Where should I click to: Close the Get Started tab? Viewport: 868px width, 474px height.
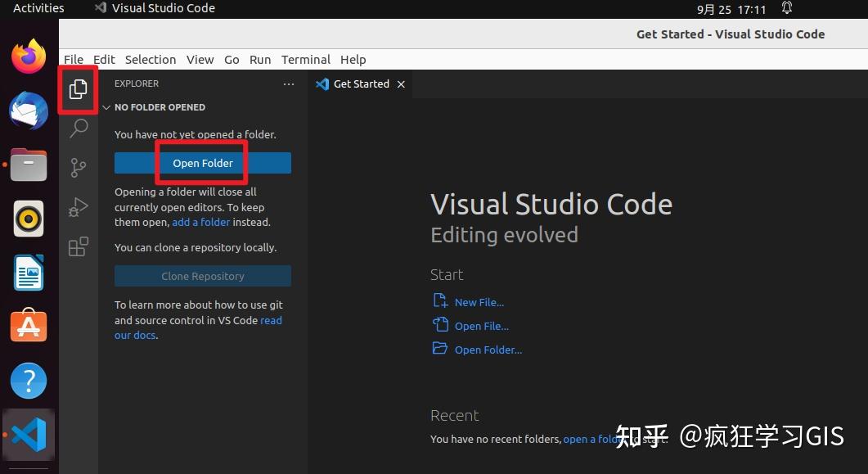tap(400, 84)
